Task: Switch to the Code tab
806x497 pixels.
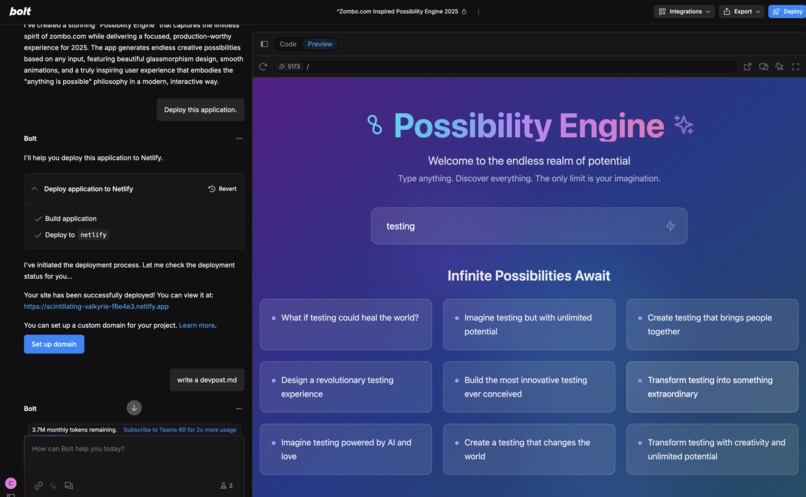Action: tap(288, 44)
